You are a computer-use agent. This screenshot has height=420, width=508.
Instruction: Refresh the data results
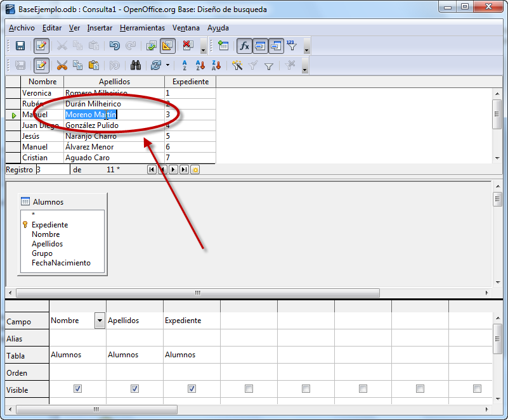point(156,66)
